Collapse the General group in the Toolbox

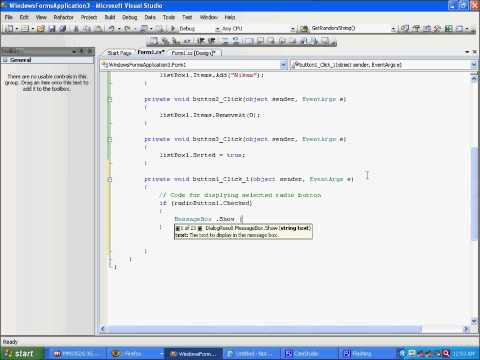(x=5, y=60)
